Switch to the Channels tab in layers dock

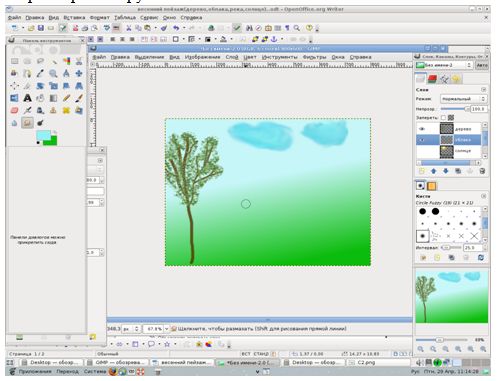click(432, 79)
